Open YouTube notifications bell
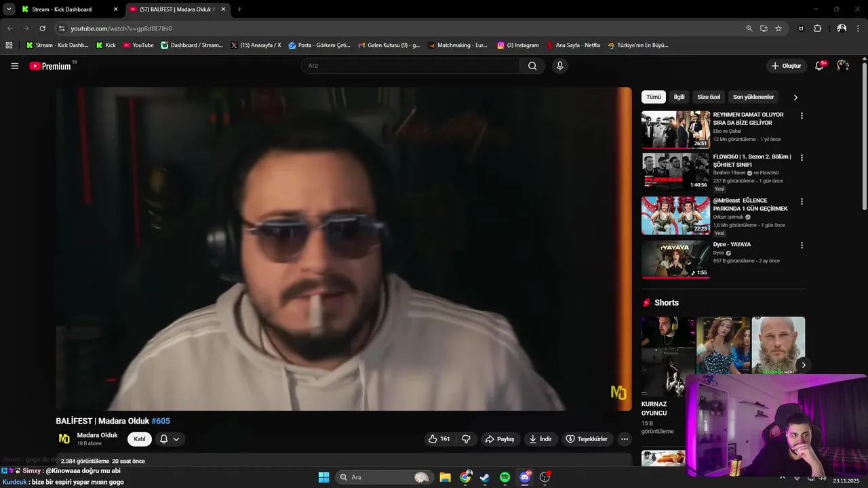This screenshot has height=488, width=868. tap(820, 66)
